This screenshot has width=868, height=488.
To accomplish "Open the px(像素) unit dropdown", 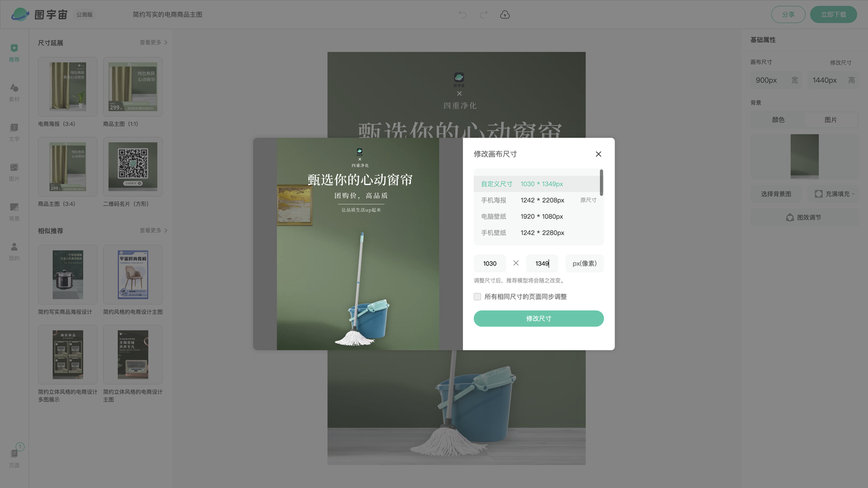I will [x=584, y=264].
